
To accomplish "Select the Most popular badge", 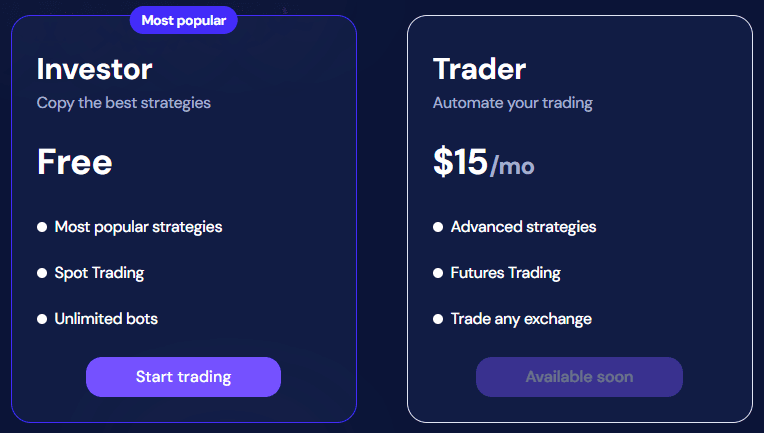I will pos(183,20).
